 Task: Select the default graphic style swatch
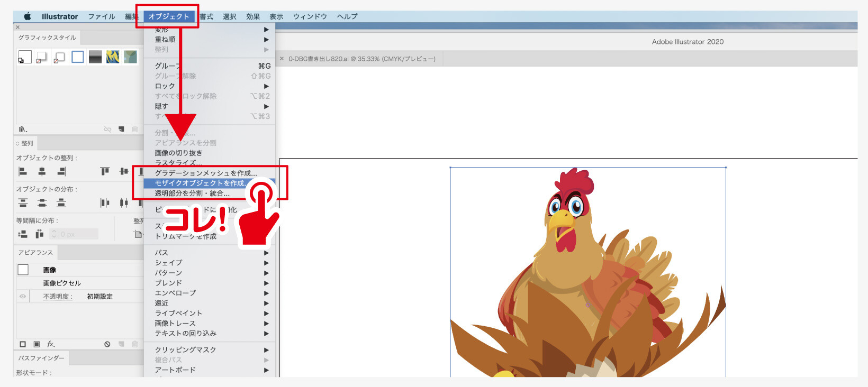pyautogui.click(x=25, y=57)
